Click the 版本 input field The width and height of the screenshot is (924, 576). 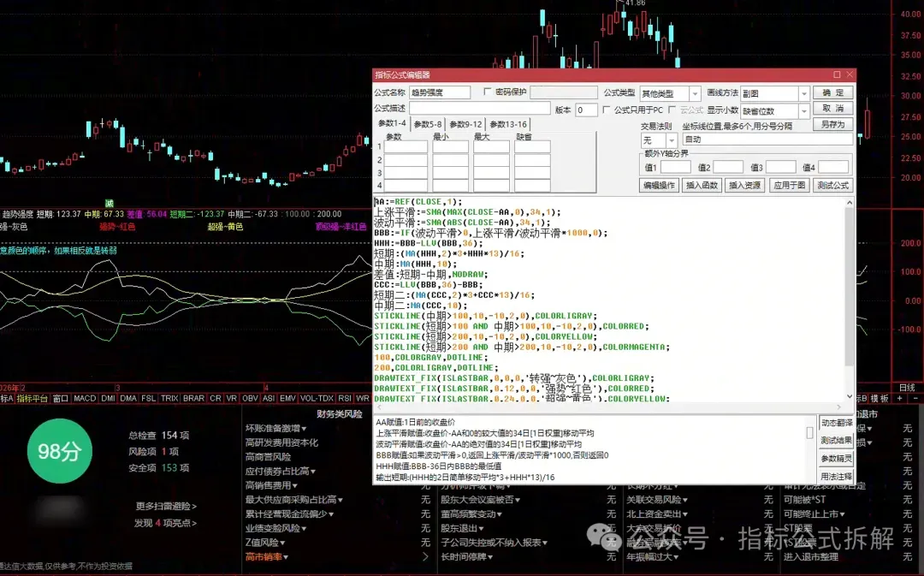586,110
